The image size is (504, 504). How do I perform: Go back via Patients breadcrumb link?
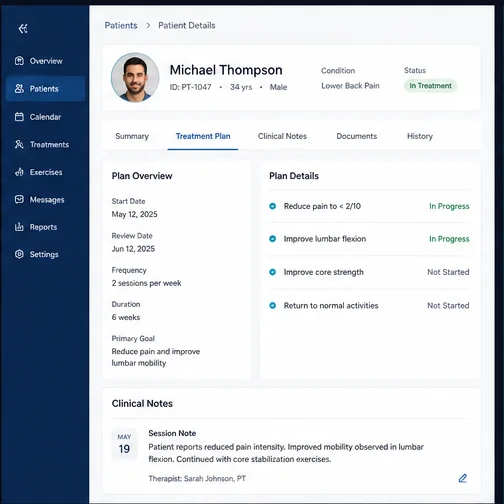121,25
